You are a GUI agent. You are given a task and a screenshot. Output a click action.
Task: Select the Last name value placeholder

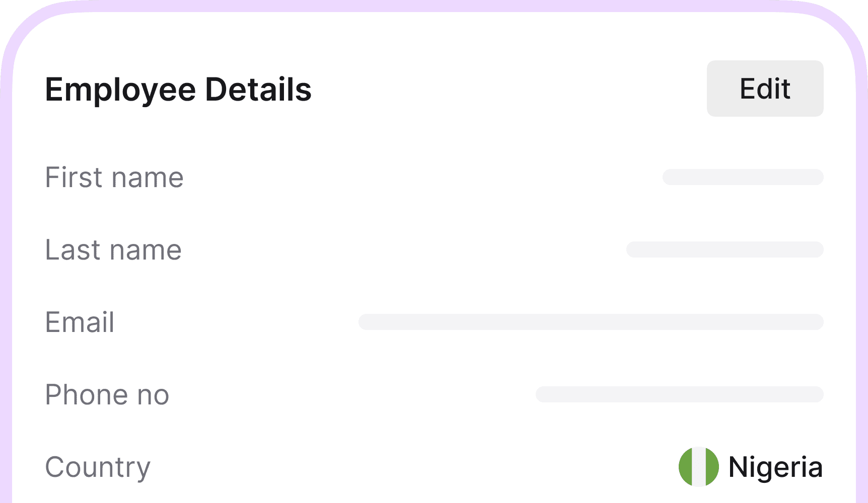[x=725, y=249]
